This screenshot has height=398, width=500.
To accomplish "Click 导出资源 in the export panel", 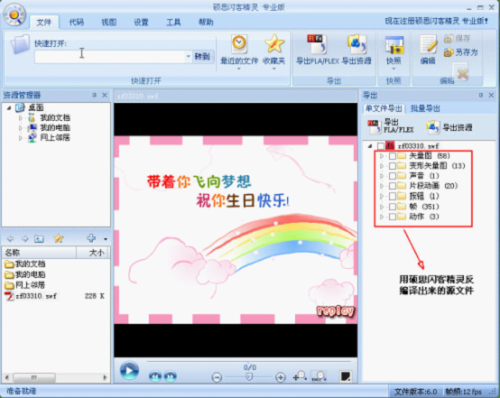I will 449,127.
